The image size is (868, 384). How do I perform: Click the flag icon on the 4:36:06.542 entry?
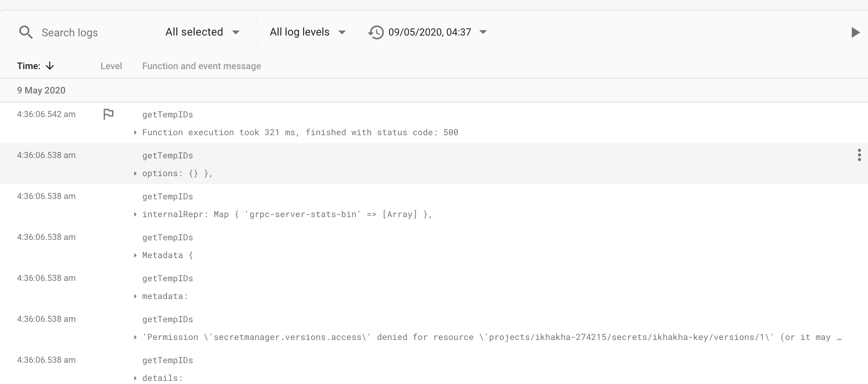(x=108, y=114)
